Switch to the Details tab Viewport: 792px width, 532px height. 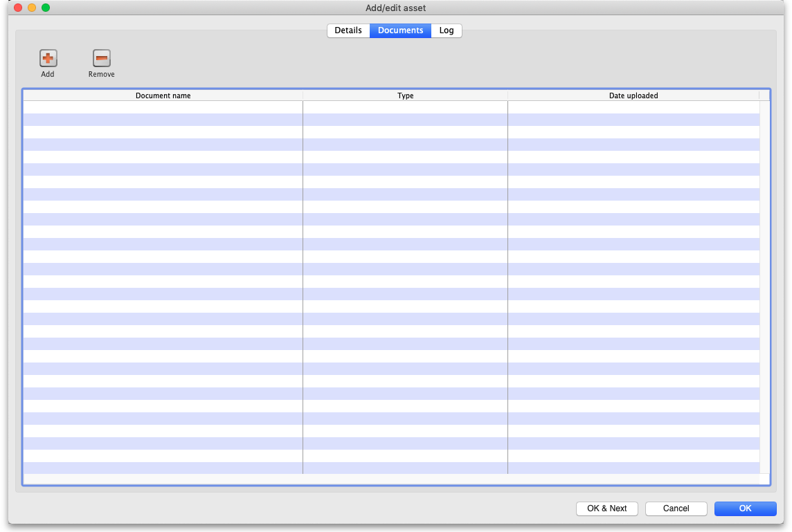(x=348, y=30)
